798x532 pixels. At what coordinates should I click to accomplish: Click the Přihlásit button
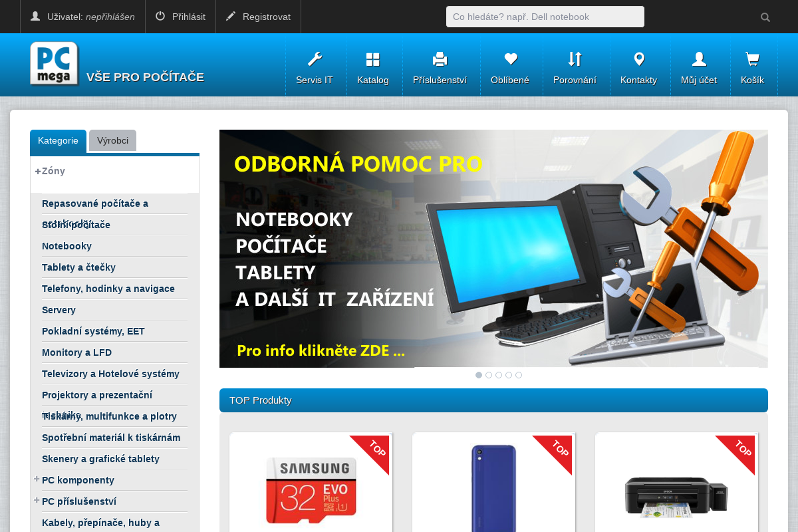point(180,17)
